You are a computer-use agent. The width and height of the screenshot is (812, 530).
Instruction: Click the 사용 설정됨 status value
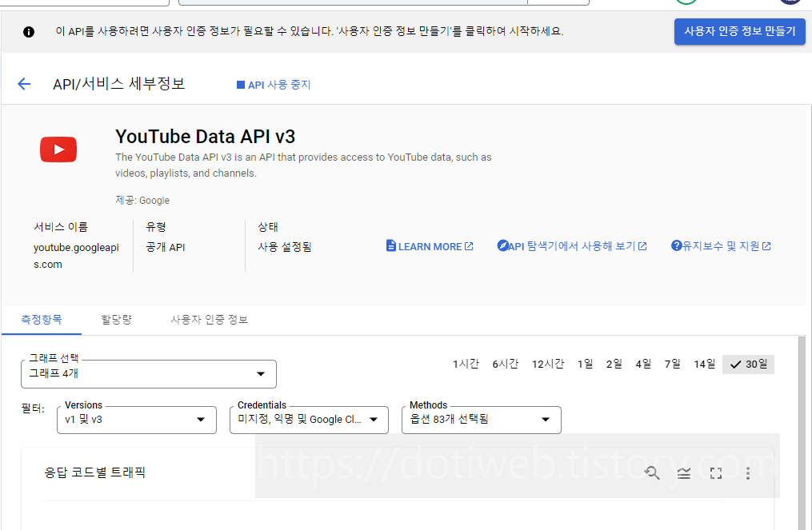(285, 247)
